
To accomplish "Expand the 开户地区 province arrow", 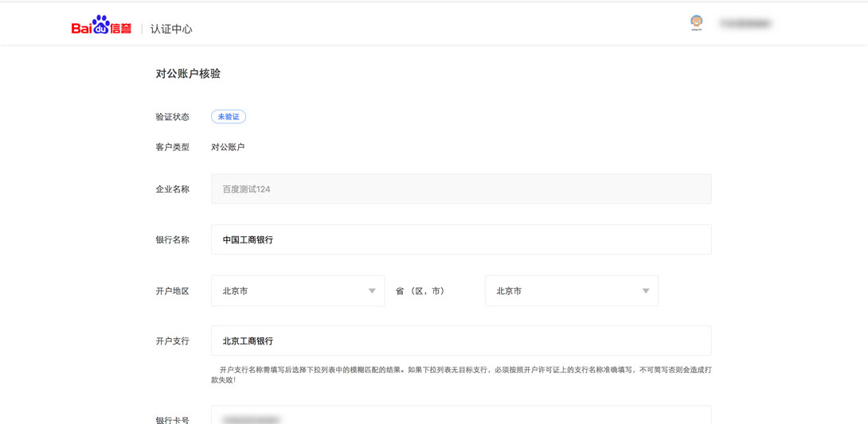I will click(372, 291).
